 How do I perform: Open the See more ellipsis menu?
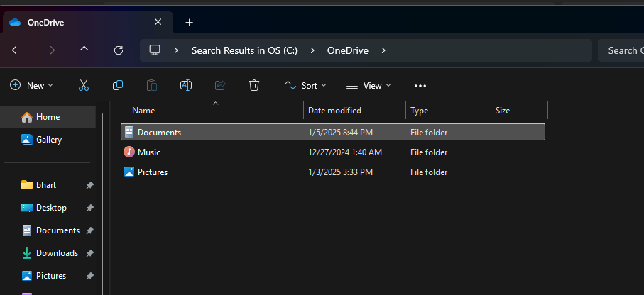click(420, 85)
